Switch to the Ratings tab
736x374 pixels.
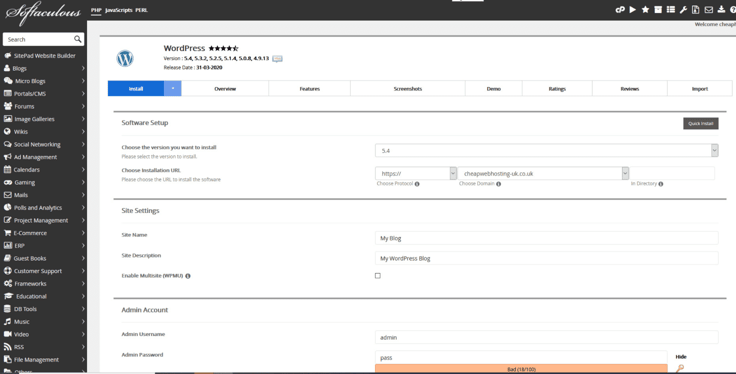click(557, 89)
